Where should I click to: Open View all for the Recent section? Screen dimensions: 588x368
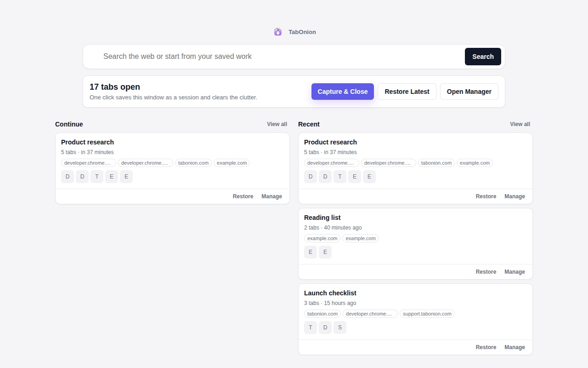click(x=520, y=124)
